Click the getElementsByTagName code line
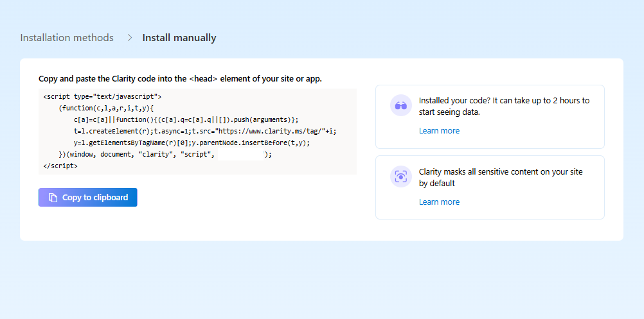 click(x=192, y=142)
